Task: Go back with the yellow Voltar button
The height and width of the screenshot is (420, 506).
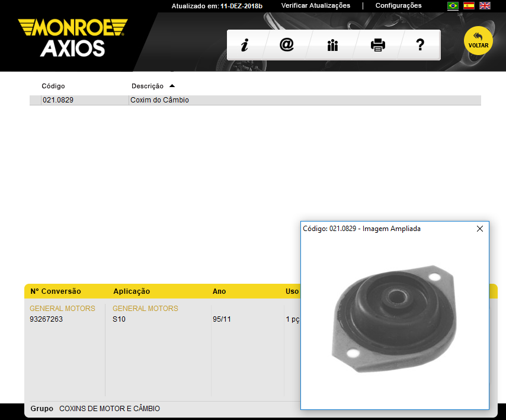Action: click(478, 41)
